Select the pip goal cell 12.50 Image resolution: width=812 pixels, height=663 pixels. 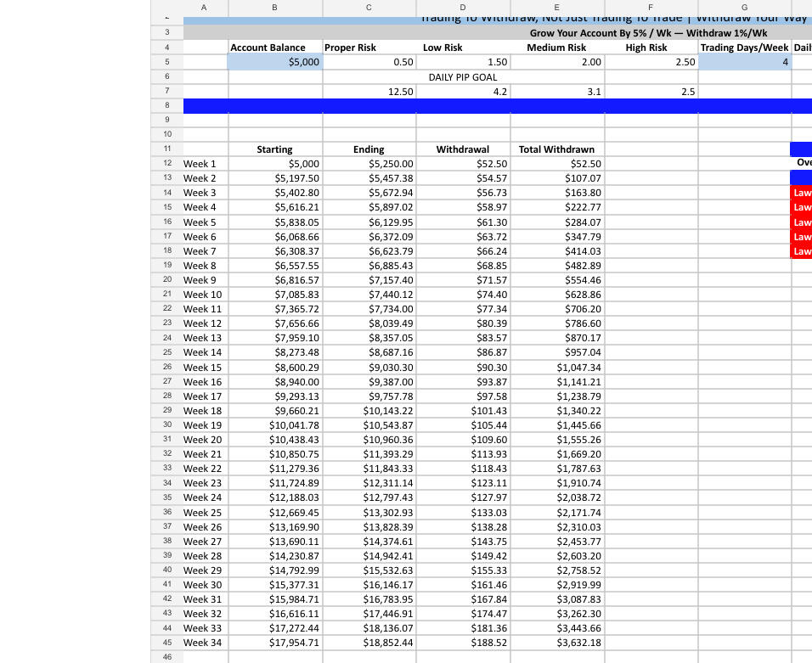(x=369, y=92)
